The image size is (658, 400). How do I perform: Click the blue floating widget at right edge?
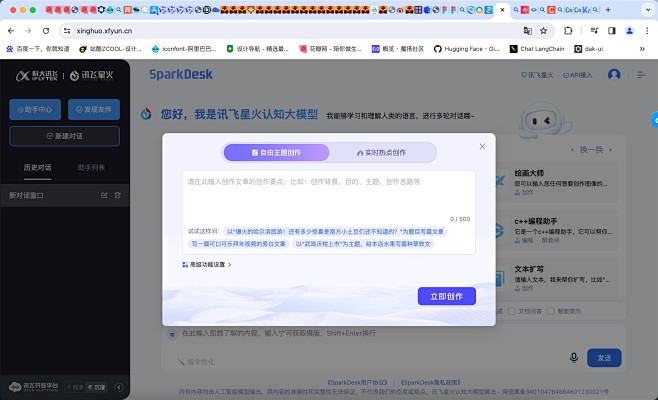click(x=655, y=120)
